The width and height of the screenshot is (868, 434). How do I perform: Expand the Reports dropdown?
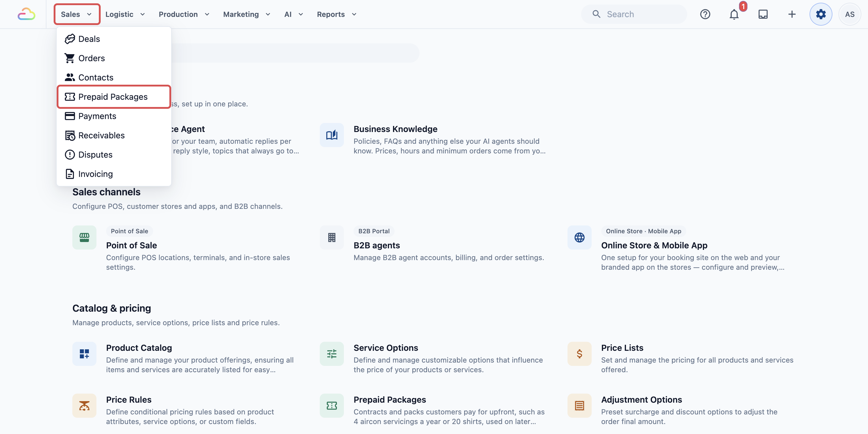(x=337, y=14)
